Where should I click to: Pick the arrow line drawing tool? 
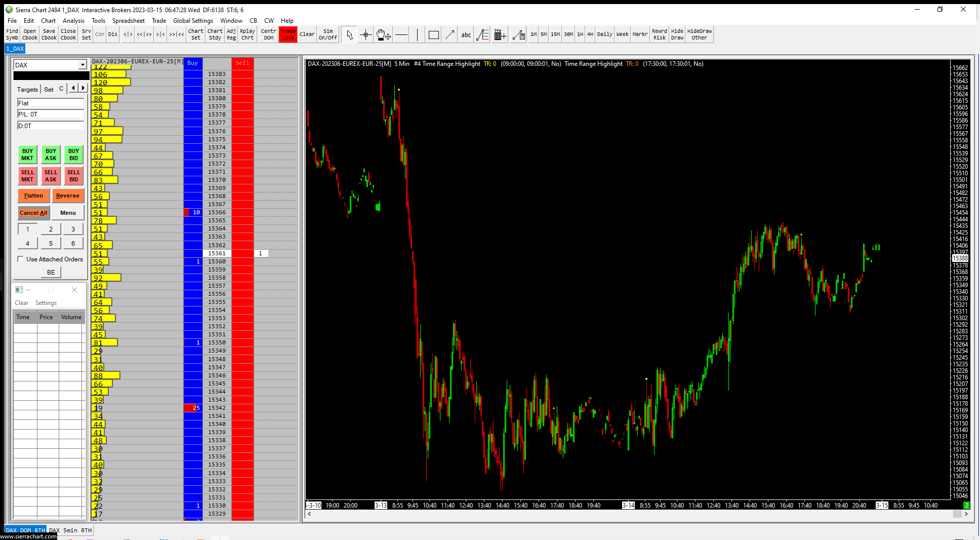pyautogui.click(x=450, y=34)
